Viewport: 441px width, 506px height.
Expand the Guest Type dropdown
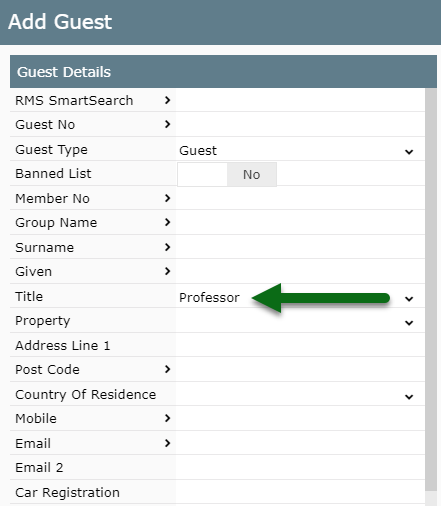point(300,150)
